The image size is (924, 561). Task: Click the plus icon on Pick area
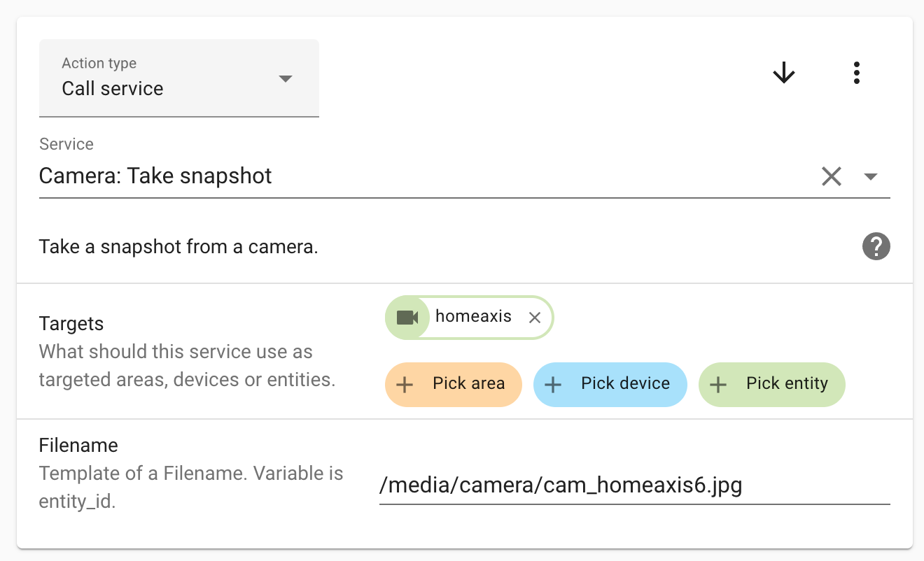[405, 384]
